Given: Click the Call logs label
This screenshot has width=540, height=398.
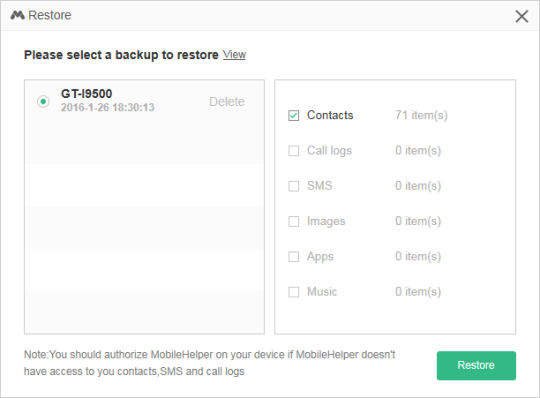Looking at the screenshot, I should click(x=329, y=151).
